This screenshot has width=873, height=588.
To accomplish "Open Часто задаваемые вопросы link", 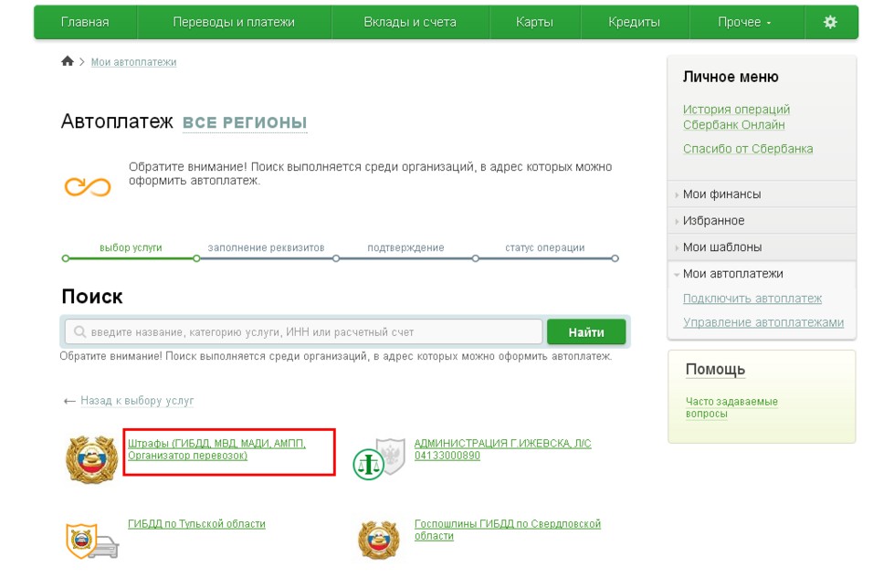I will point(731,407).
